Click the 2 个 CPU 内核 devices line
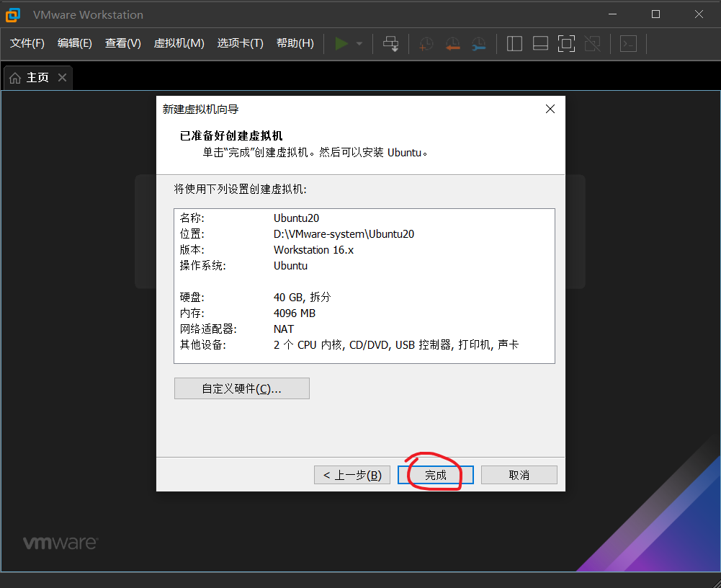This screenshot has width=721, height=588. pyautogui.click(x=396, y=344)
